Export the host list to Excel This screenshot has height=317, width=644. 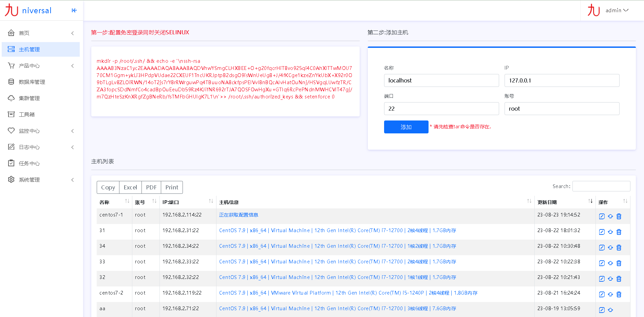(130, 187)
